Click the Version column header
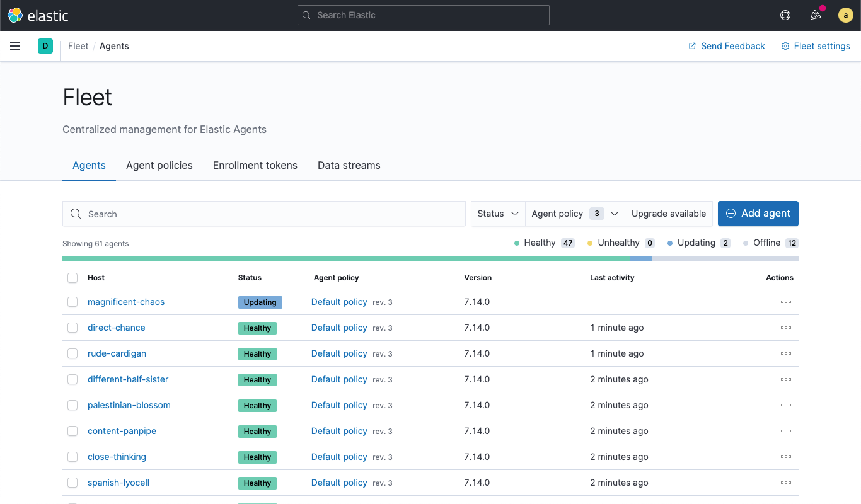Viewport: 861px width, 504px height. 478,278
